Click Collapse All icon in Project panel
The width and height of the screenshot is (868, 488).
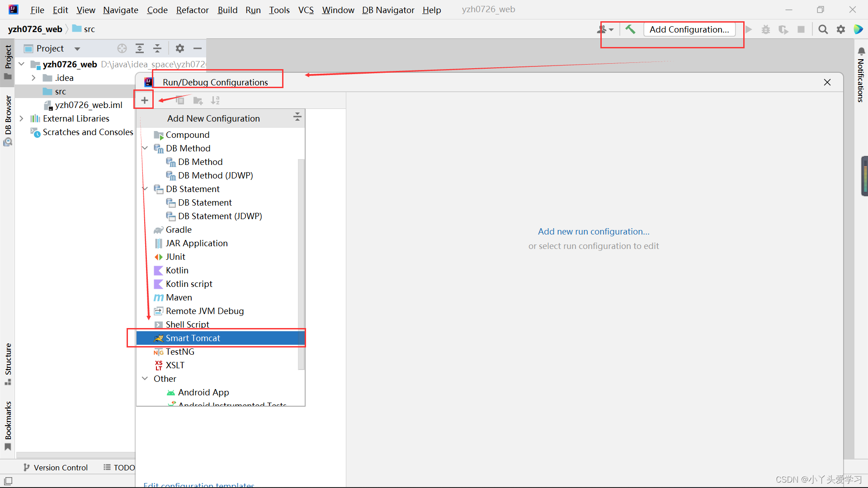[157, 48]
